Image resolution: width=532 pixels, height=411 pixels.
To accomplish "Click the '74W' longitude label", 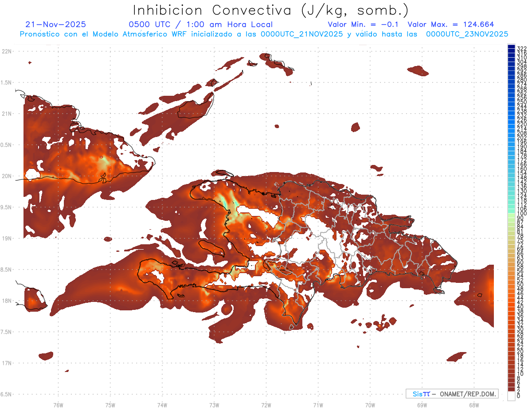I will click(x=162, y=405).
